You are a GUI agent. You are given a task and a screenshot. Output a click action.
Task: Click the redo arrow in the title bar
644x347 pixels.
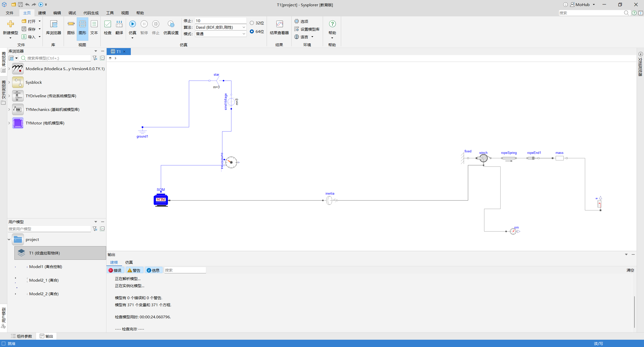[34, 5]
